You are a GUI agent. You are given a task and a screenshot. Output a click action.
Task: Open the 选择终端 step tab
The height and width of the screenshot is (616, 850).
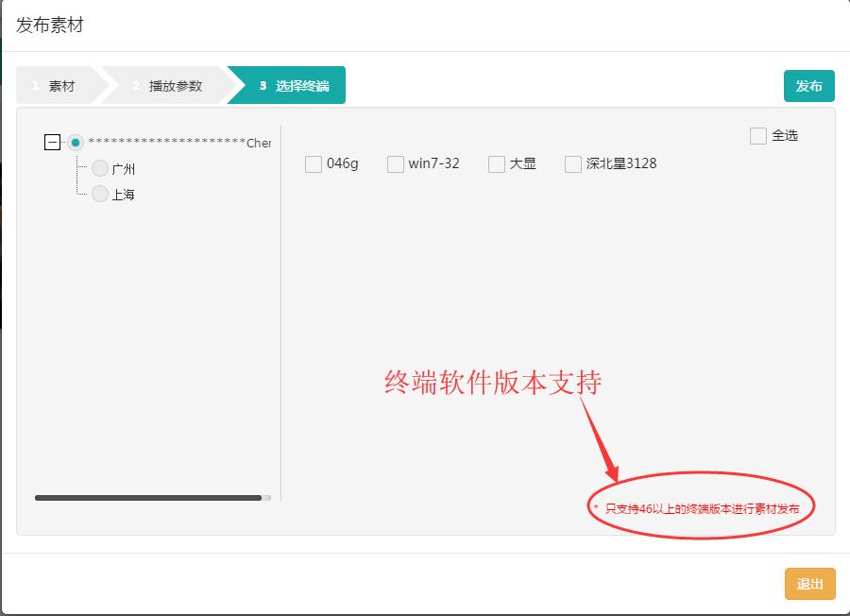click(x=302, y=84)
